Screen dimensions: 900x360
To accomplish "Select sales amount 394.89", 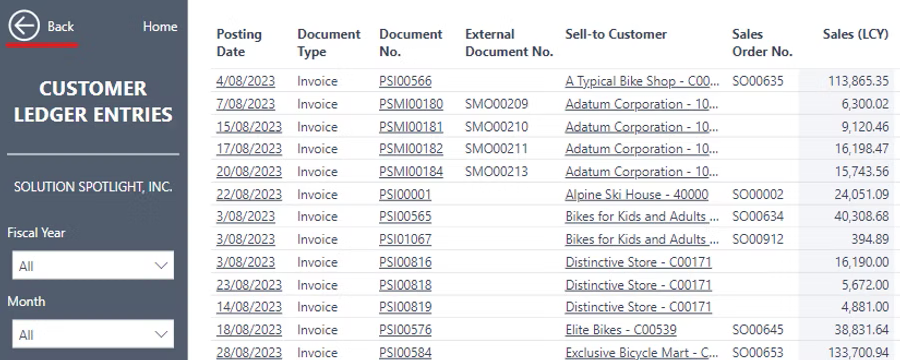I will point(870,239).
